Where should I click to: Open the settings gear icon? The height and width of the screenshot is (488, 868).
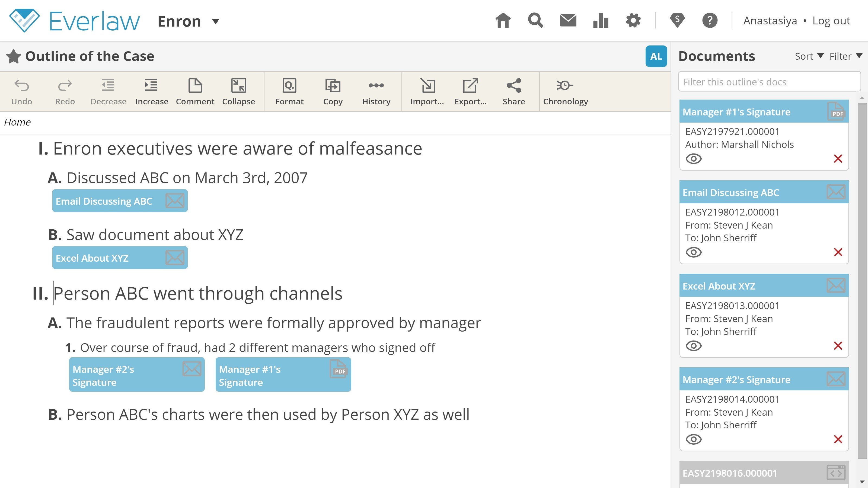coord(633,21)
